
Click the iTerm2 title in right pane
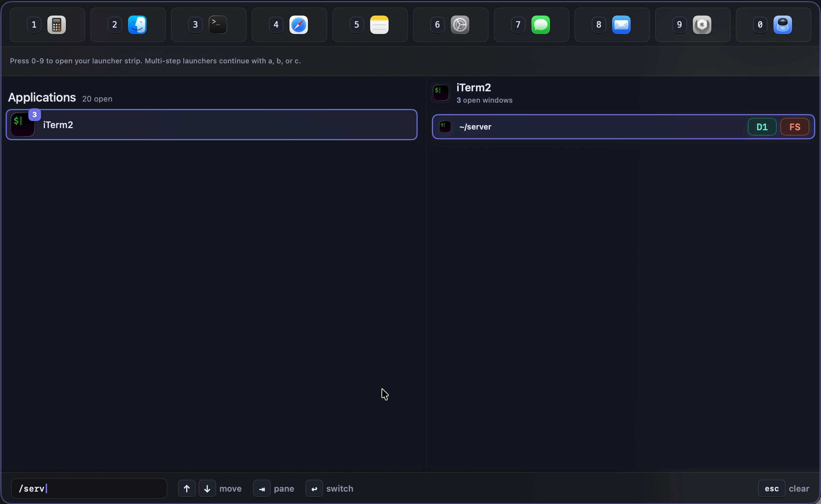click(x=474, y=87)
